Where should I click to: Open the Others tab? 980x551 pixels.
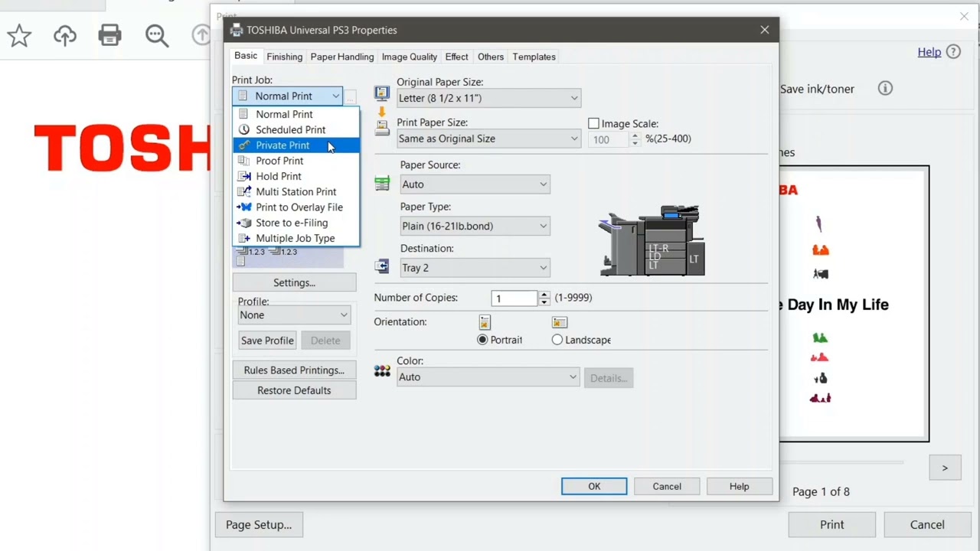(491, 57)
